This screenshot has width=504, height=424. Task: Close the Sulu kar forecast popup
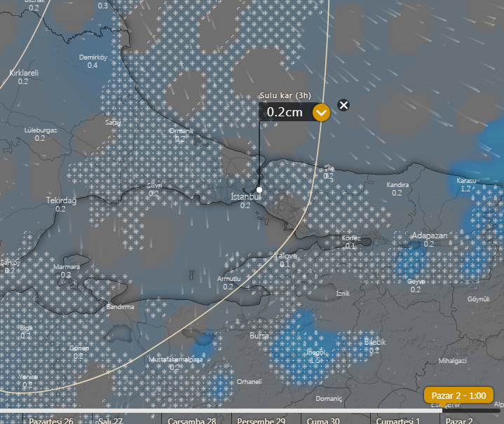343,105
